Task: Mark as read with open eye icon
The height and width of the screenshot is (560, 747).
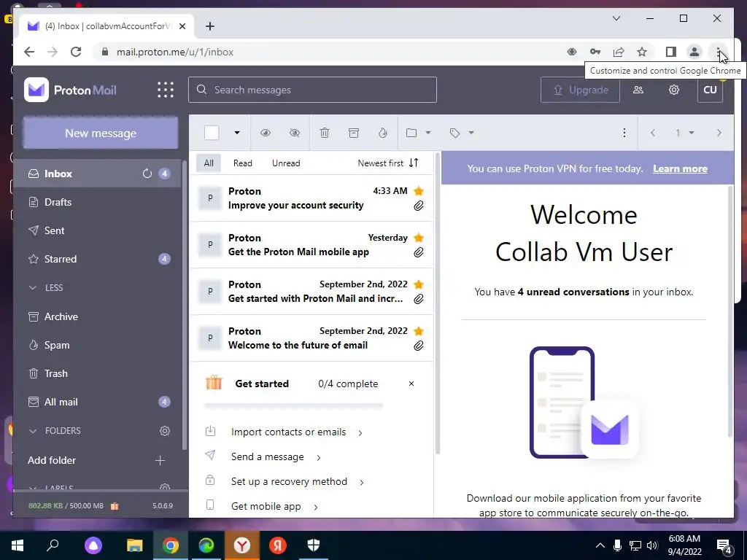Action: [266, 133]
